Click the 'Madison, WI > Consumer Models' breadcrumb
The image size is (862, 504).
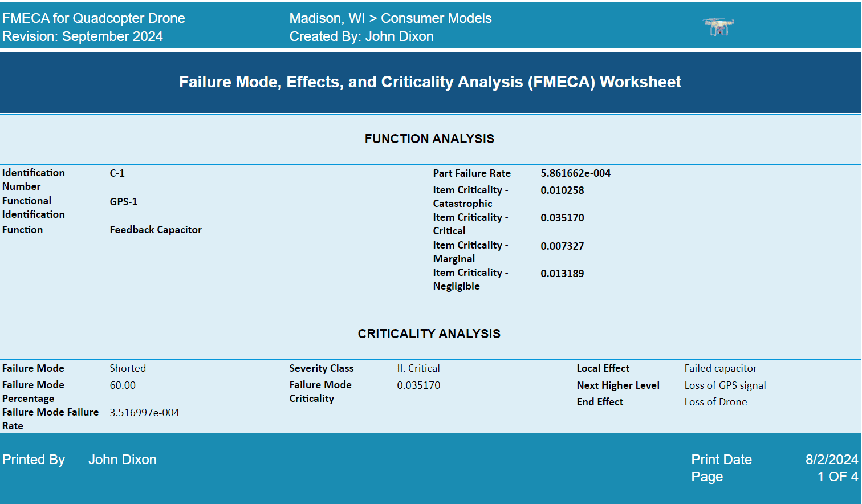click(390, 18)
